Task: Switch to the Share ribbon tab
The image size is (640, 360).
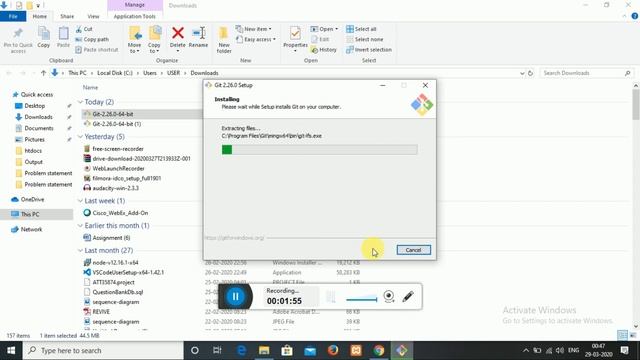Action: (x=67, y=16)
